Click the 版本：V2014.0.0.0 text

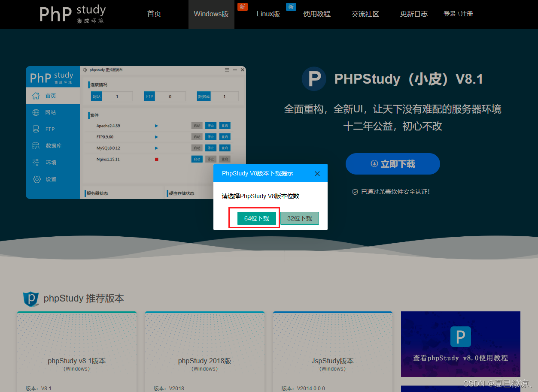303,389
